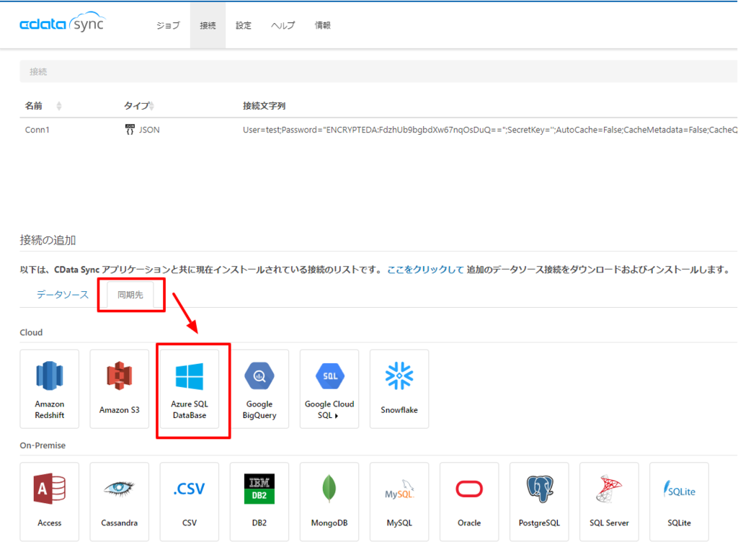Click the 接続 breadcrumb bar

coord(378,71)
